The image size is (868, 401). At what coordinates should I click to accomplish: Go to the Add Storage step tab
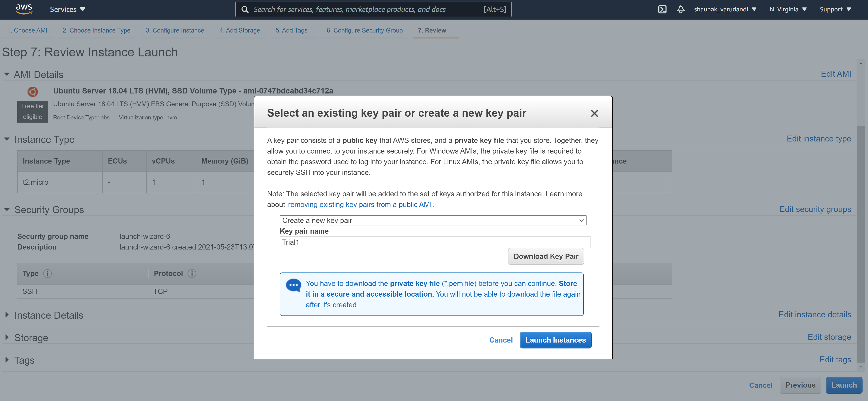point(240,30)
